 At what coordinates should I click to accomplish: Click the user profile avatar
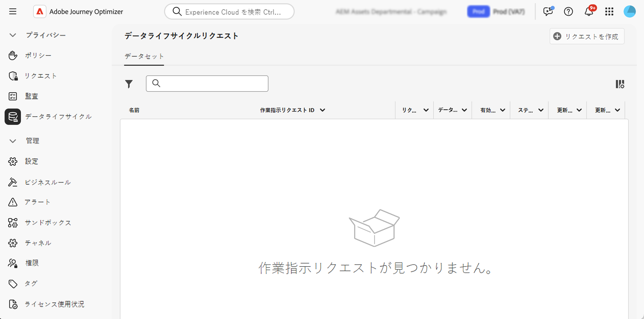[x=629, y=11]
